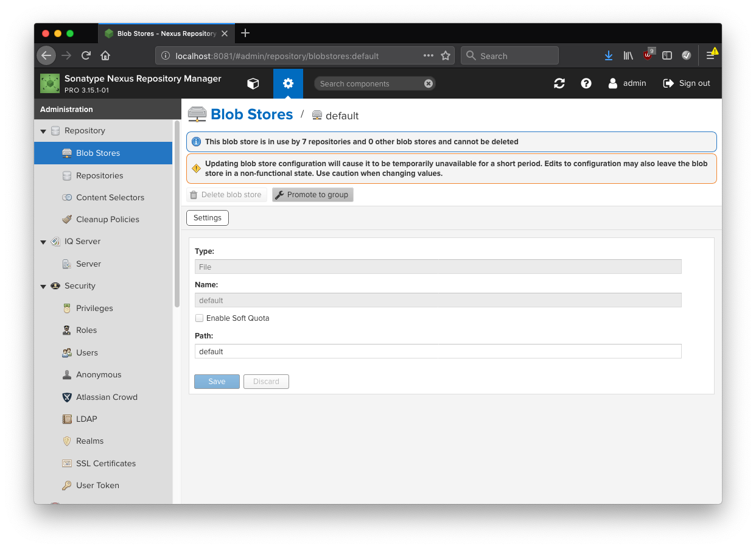Click the Delete blob store button

[226, 195]
